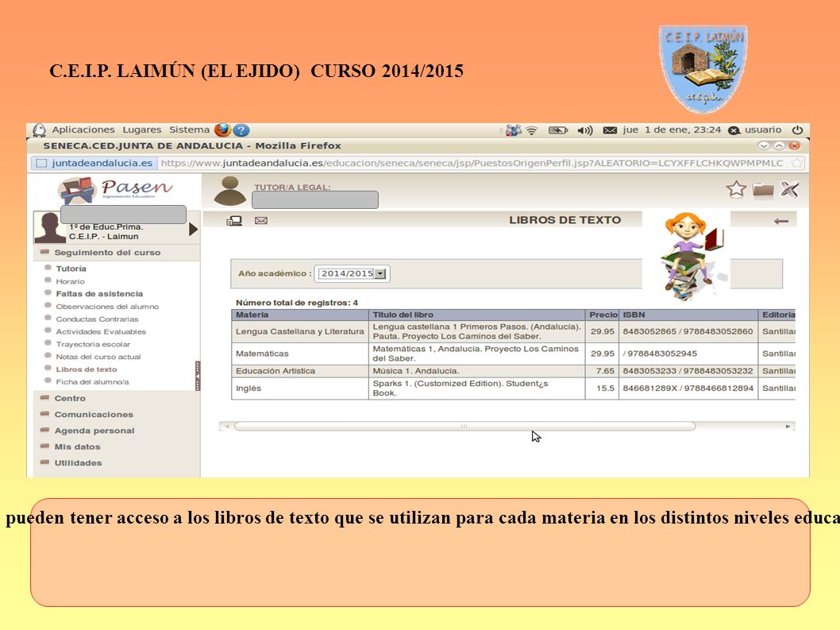Click the favorites star icon in Pasen header

tap(736, 189)
